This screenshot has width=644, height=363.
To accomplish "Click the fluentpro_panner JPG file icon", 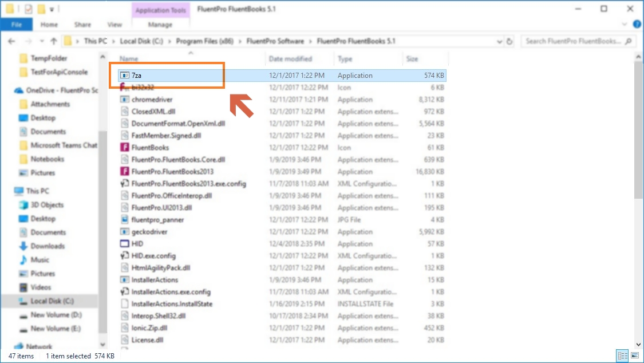I will [x=124, y=220].
